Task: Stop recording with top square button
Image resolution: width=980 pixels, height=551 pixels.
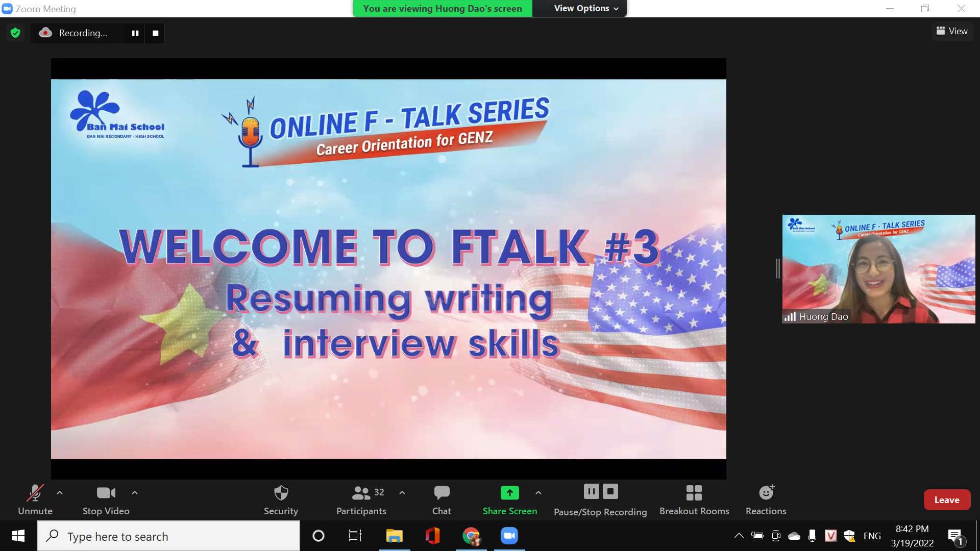Action: pyautogui.click(x=155, y=33)
